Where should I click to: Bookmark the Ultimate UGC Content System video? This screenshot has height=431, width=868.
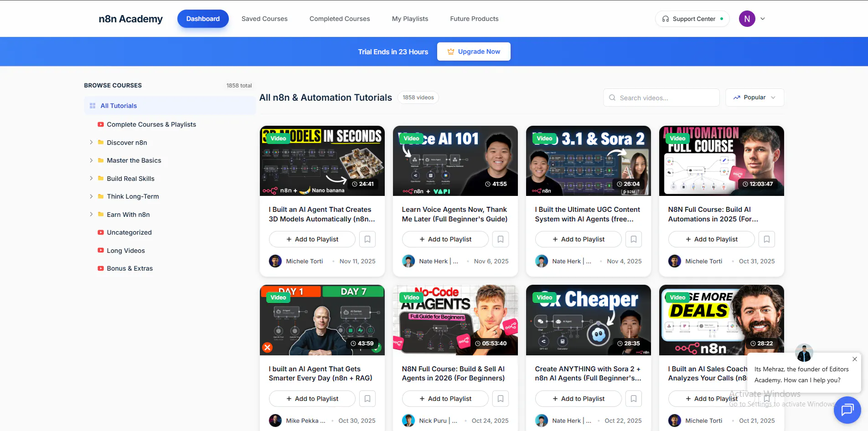point(634,239)
